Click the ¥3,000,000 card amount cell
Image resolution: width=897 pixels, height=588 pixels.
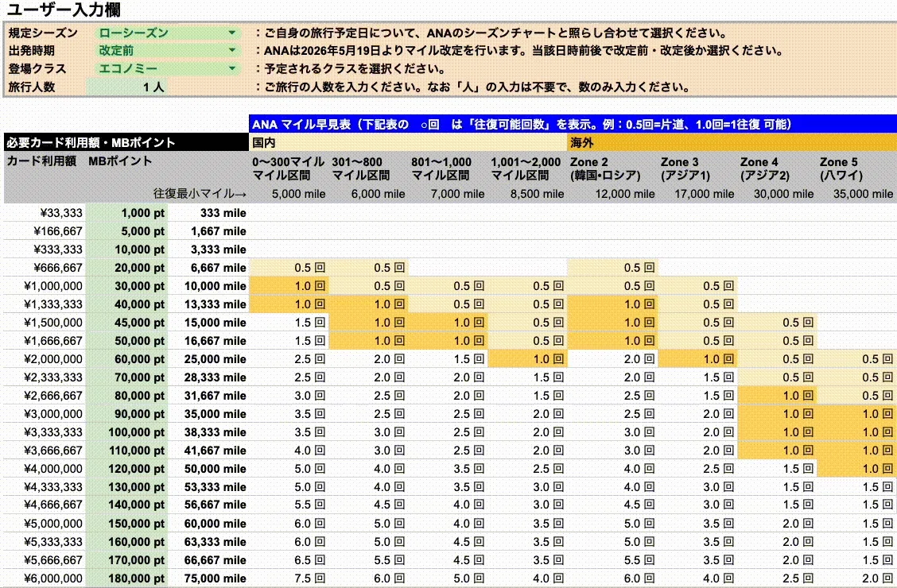[45, 414]
